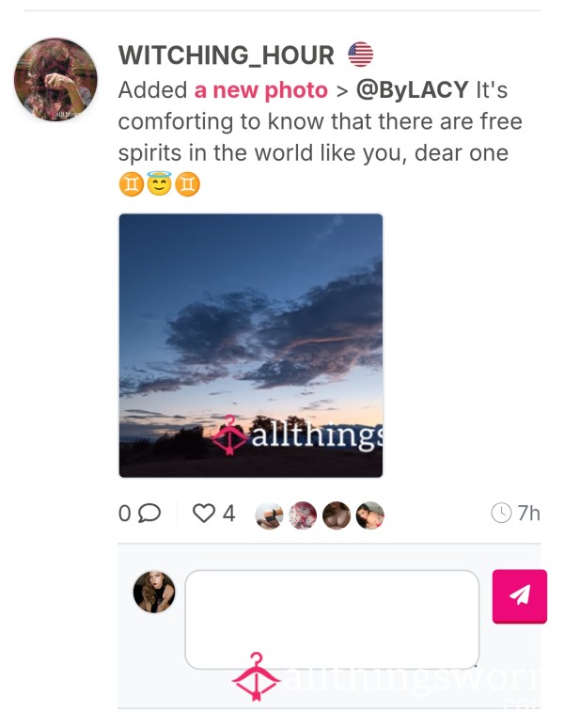
Task: View the 4 likes count
Action: [x=229, y=514]
